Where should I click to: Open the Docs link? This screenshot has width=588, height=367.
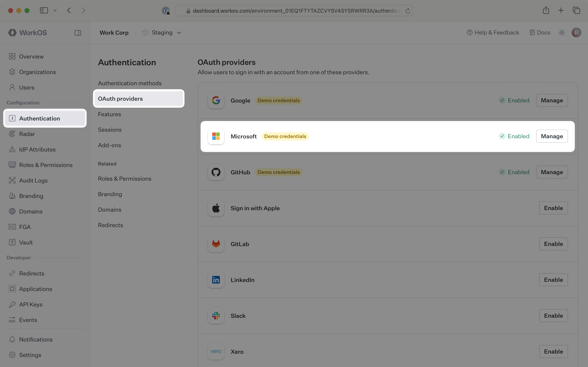click(x=540, y=33)
